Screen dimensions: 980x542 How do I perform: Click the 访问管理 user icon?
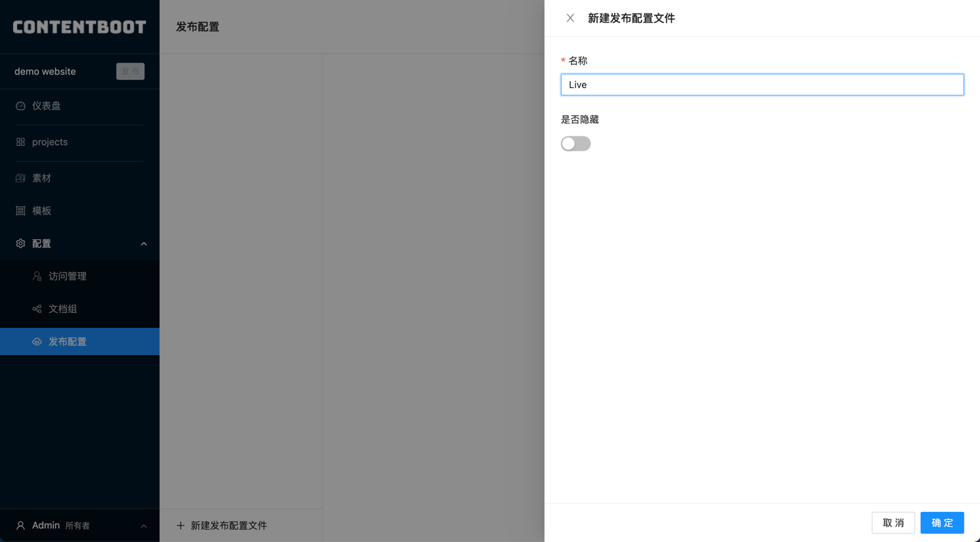click(x=37, y=276)
